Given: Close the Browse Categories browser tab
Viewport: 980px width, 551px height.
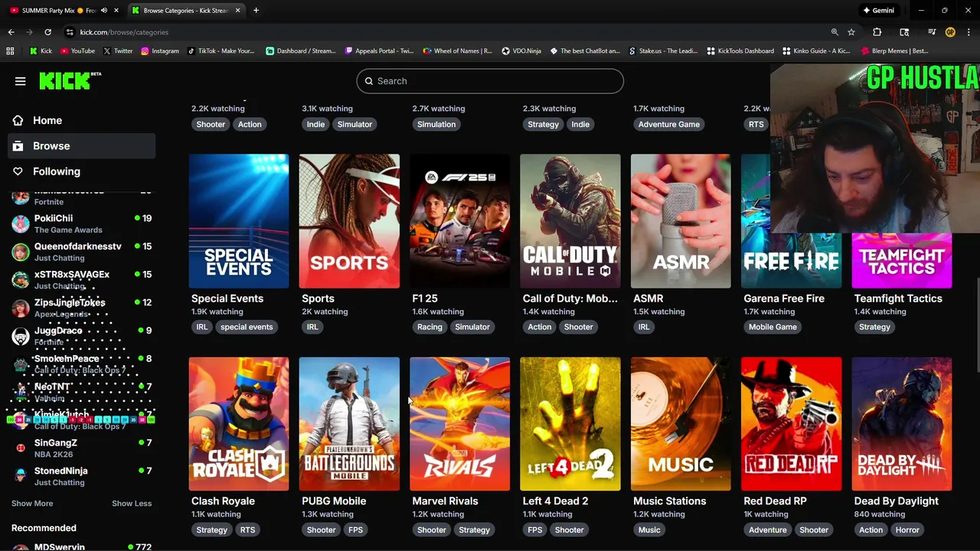Looking at the screenshot, I should click(238, 11).
